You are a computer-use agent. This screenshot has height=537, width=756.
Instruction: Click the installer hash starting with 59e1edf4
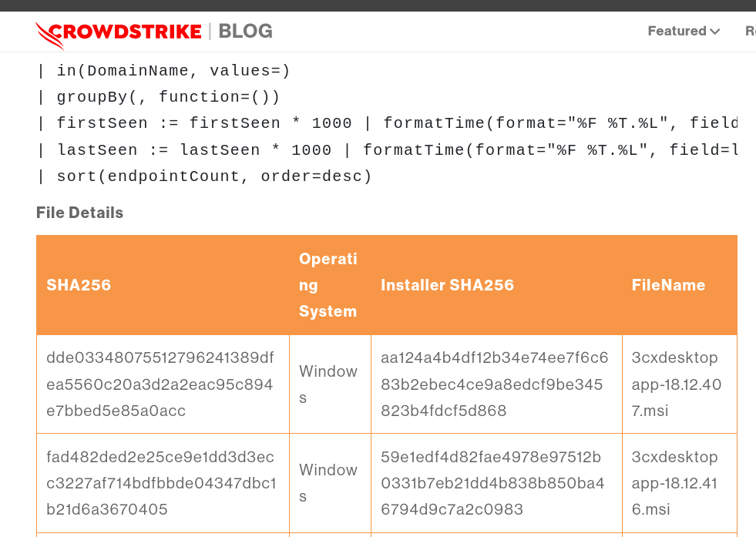point(492,483)
